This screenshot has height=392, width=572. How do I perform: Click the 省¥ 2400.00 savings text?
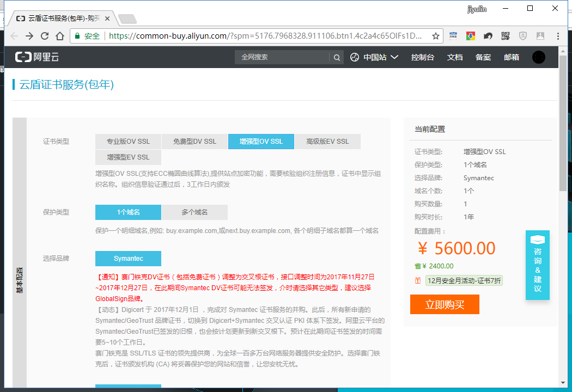pyautogui.click(x=434, y=266)
